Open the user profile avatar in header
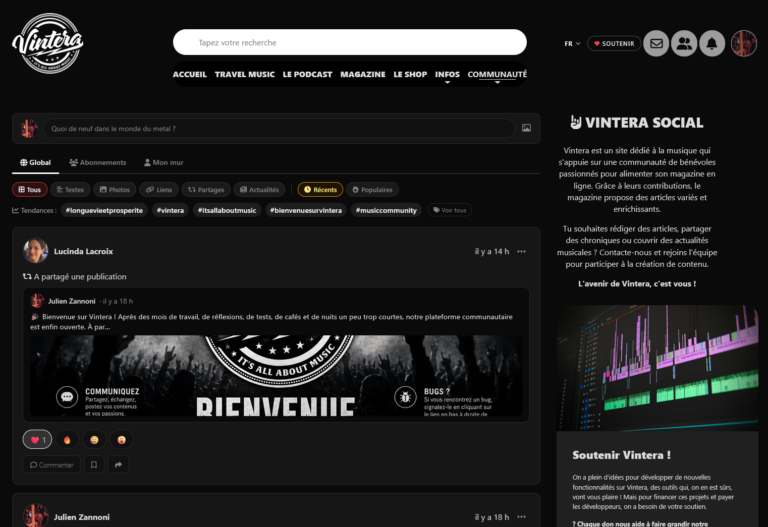 [x=744, y=44]
